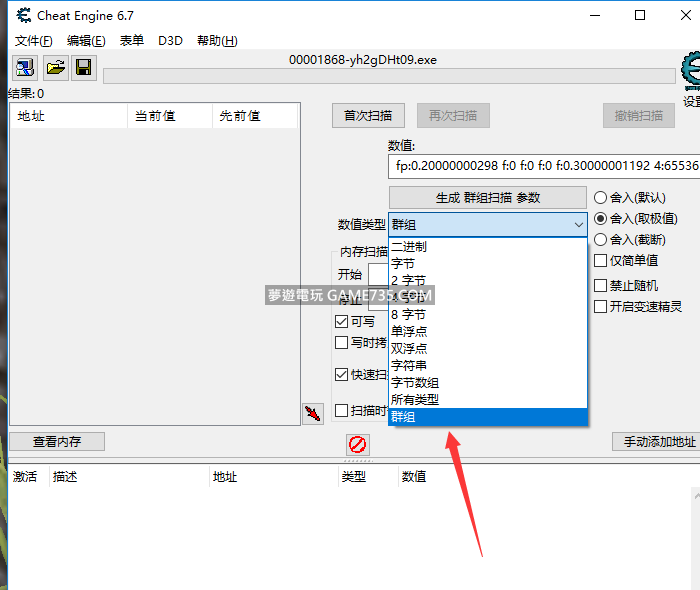The image size is (700, 590).
Task: Toggle 快速扫描 checkbox
Action: [x=342, y=374]
